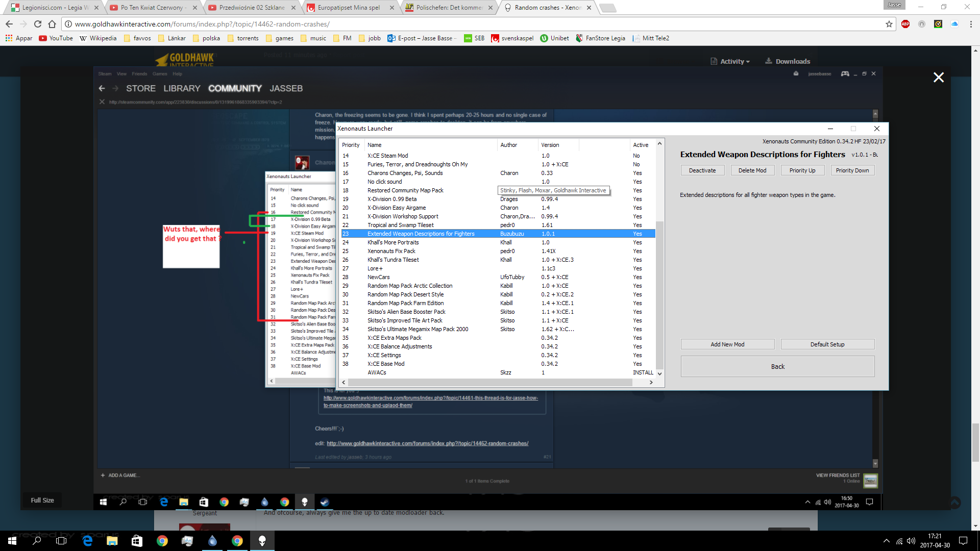Open the YouTube bookmark

point(56,38)
